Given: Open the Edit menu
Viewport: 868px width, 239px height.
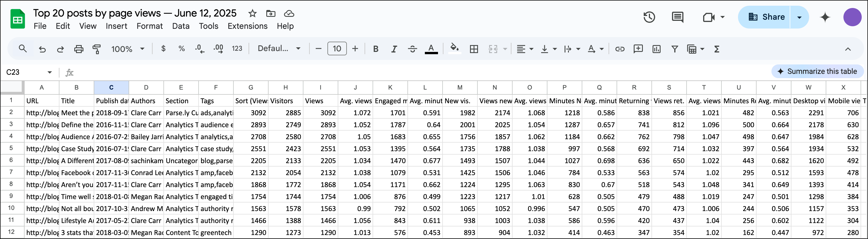Looking at the screenshot, I should click(x=63, y=26).
